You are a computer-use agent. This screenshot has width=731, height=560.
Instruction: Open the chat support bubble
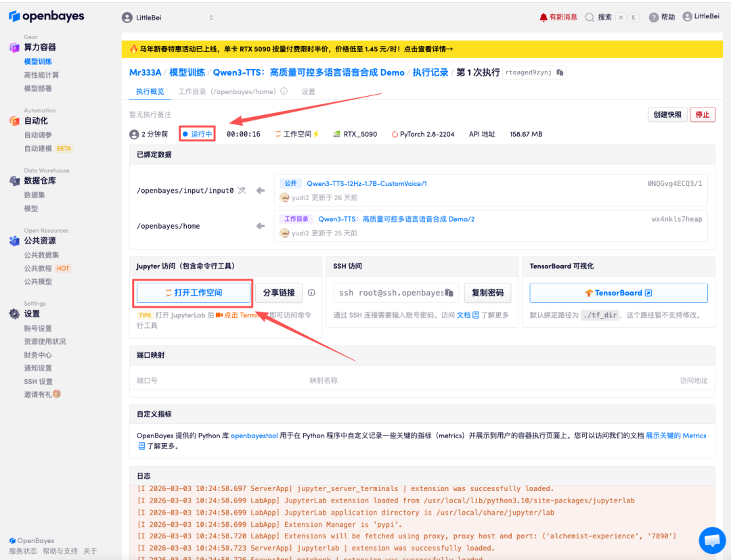pyautogui.click(x=712, y=540)
